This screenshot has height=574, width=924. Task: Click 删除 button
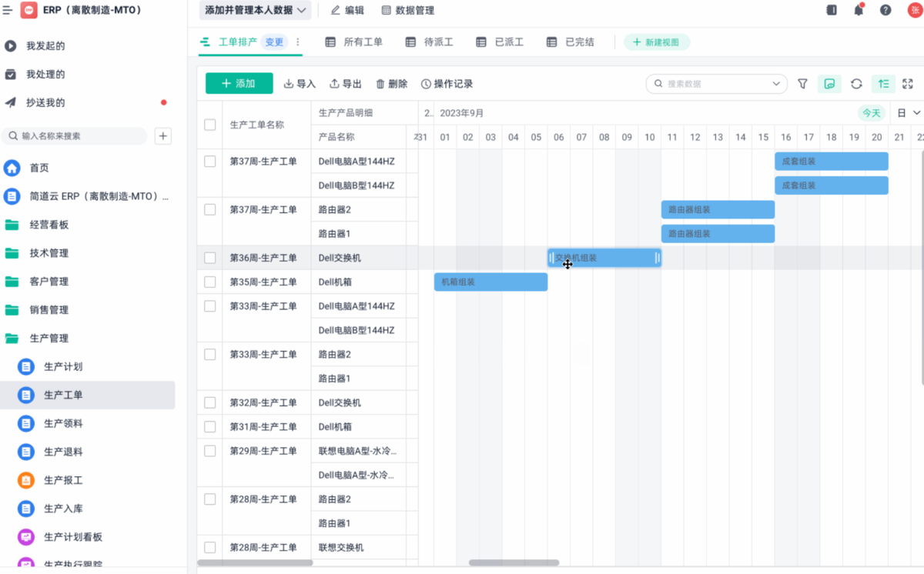click(x=392, y=84)
